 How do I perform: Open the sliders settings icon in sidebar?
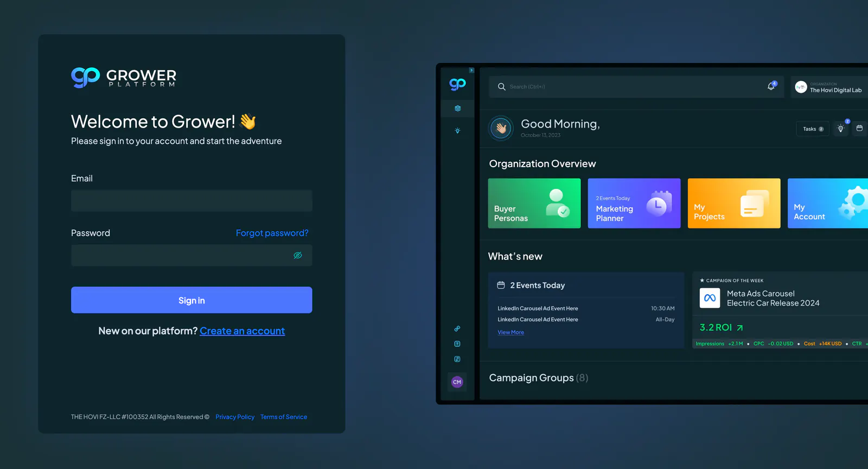pos(457,359)
